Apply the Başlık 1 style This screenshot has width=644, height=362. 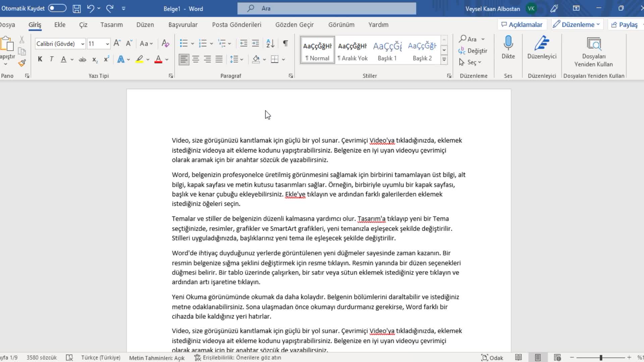point(387,50)
